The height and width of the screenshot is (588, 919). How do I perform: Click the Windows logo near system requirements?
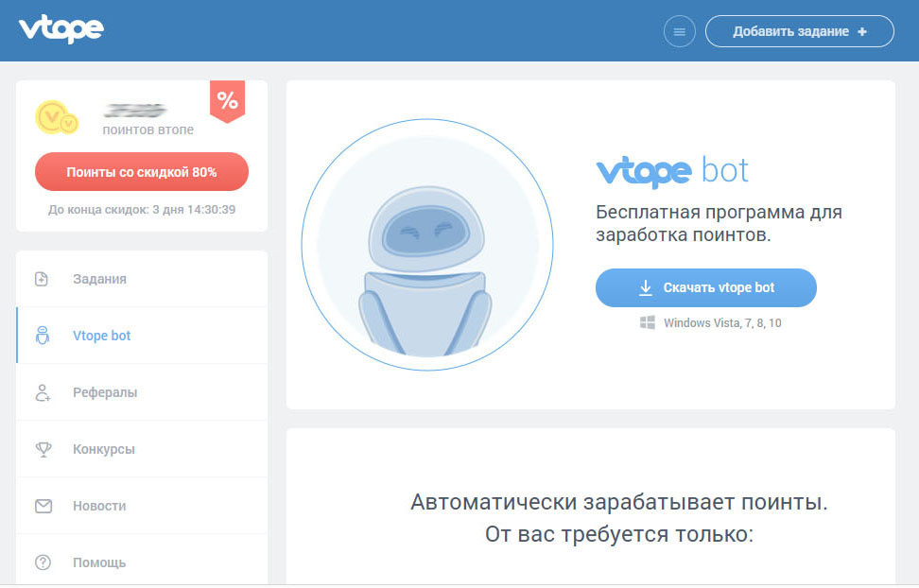pyautogui.click(x=648, y=321)
